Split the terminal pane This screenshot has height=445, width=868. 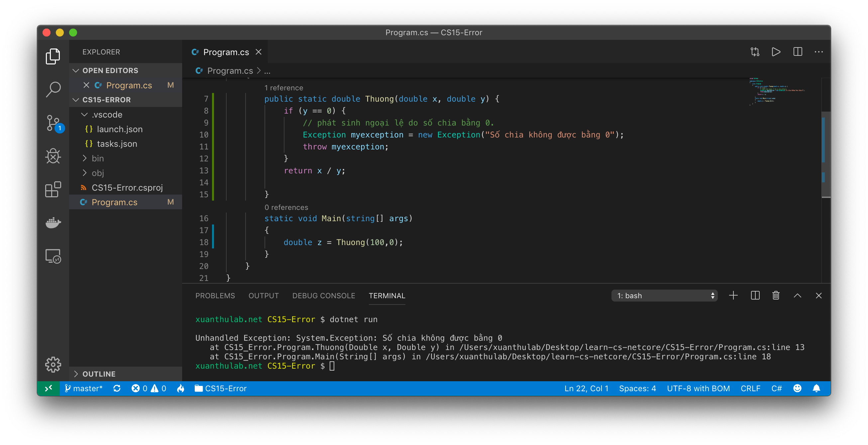pos(755,296)
